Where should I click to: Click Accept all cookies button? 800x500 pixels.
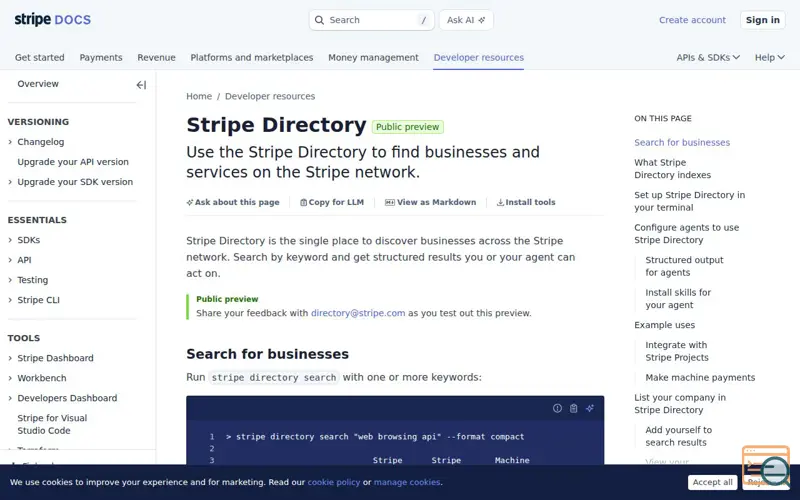point(712,482)
